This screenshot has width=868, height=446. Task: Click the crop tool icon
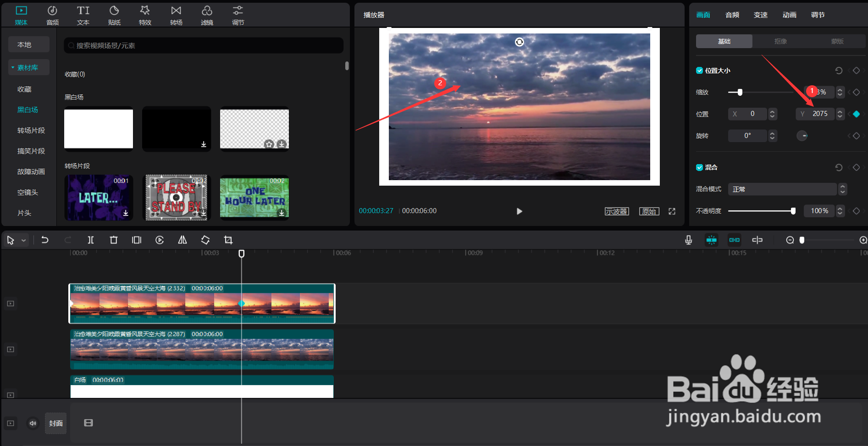(x=228, y=240)
